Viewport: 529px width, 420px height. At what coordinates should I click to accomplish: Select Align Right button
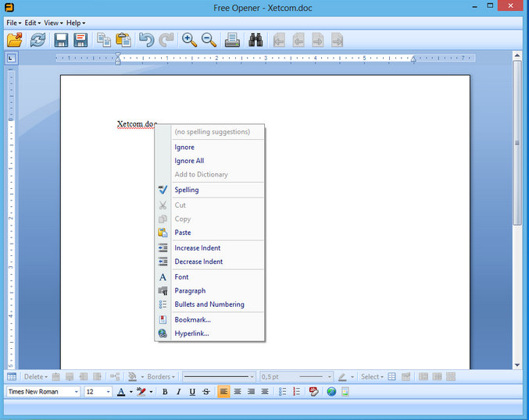coord(251,392)
